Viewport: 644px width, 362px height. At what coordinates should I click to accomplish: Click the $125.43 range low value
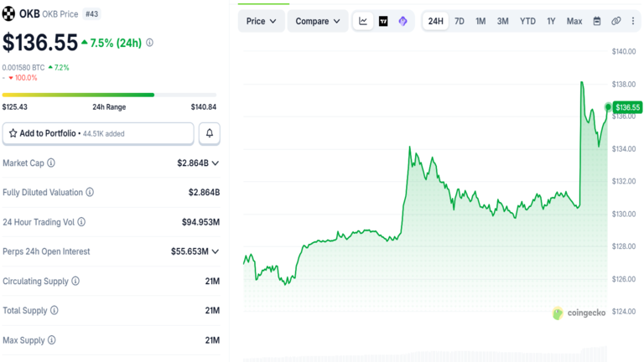15,107
